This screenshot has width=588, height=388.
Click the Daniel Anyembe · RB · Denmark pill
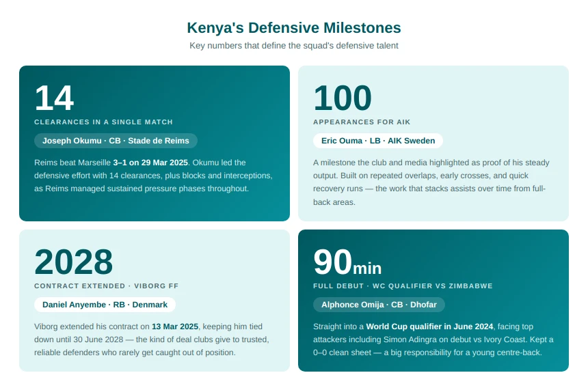point(105,305)
